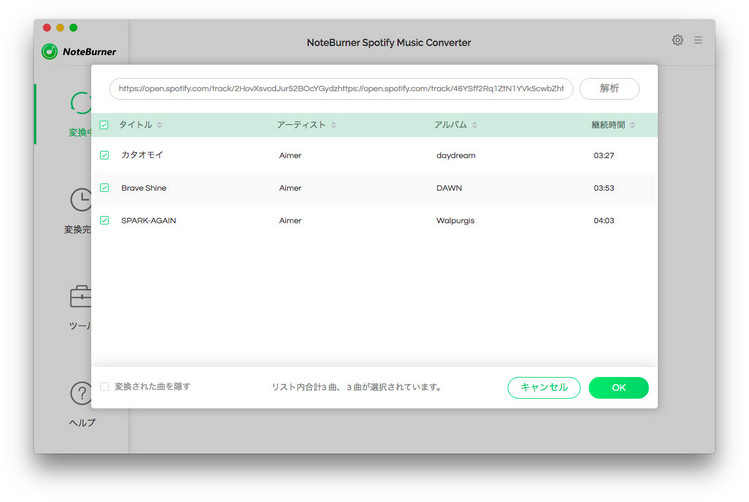
Task: Click the red close window button
Action: tap(47, 28)
